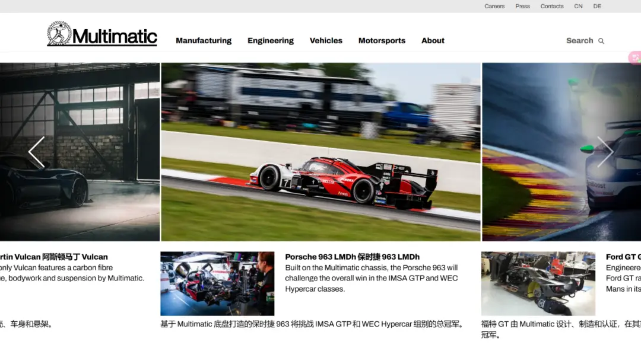This screenshot has width=641, height=364.
Task: Click the search magnifier icon
Action: [x=601, y=41]
